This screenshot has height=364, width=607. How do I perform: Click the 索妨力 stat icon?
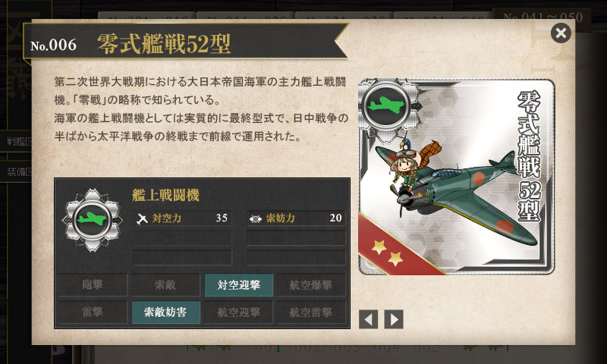[x=255, y=218]
